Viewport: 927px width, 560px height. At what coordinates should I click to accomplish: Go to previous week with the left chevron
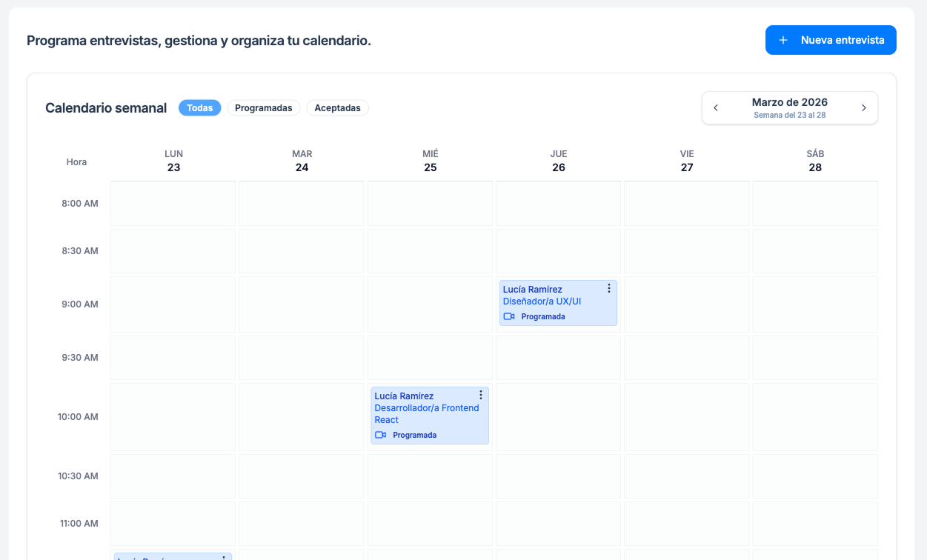click(716, 107)
